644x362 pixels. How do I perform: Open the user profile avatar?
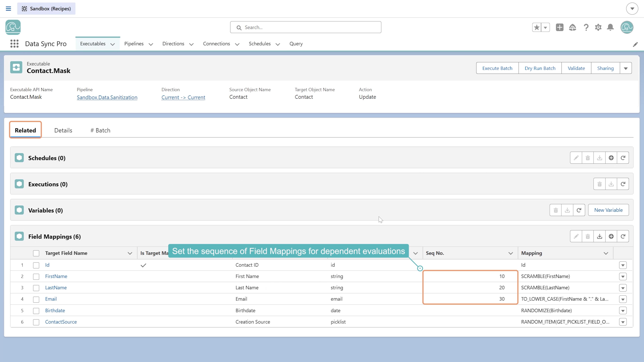tap(627, 27)
